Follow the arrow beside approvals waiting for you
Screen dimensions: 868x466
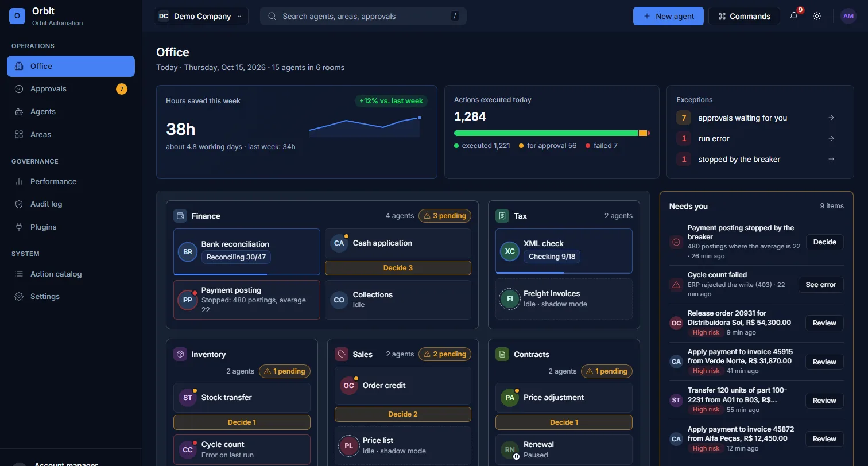[x=831, y=118]
